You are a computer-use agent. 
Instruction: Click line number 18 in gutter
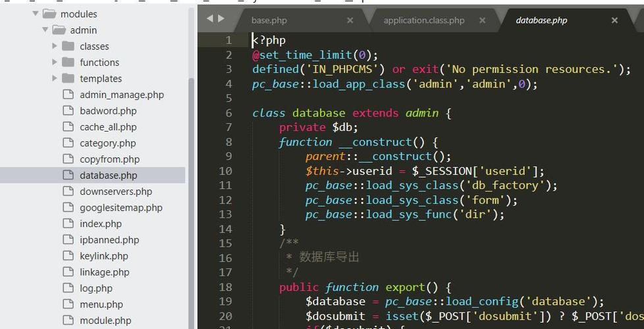225,287
